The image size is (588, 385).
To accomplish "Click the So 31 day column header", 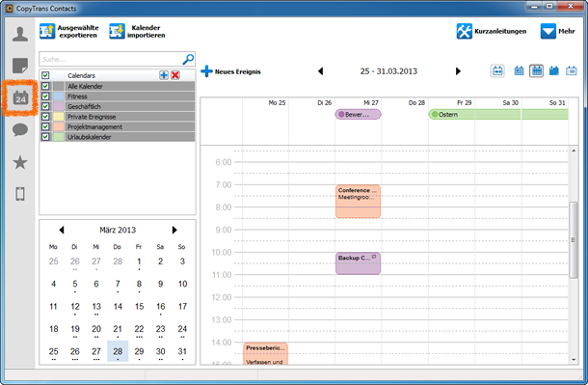I will click(557, 103).
